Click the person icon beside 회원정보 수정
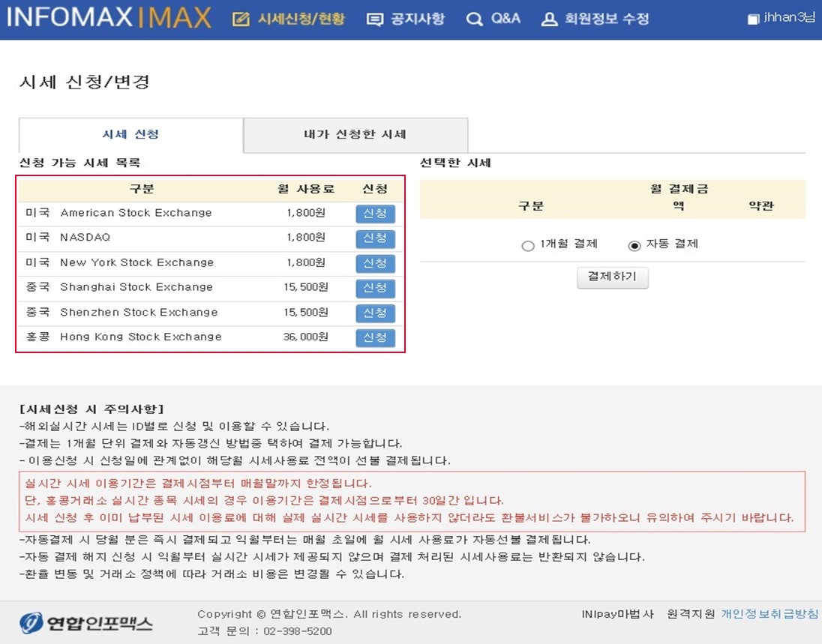This screenshot has width=822, height=644. (x=549, y=20)
